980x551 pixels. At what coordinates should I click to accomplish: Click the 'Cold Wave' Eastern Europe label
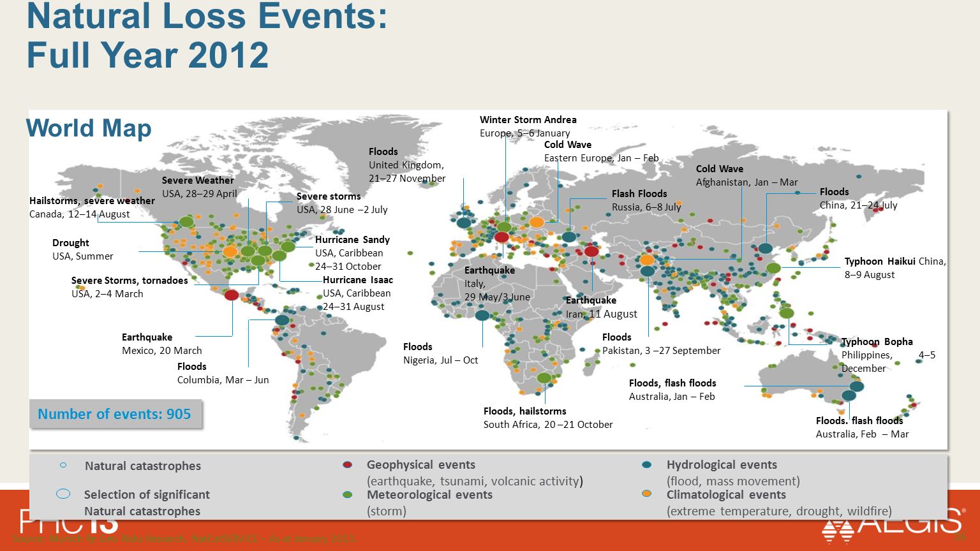(568, 145)
